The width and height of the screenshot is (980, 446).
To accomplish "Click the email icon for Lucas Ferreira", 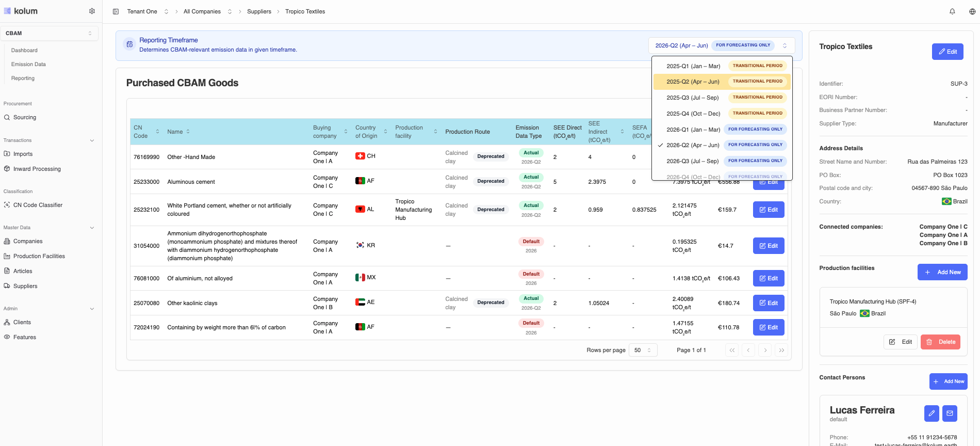I will coord(950,413).
